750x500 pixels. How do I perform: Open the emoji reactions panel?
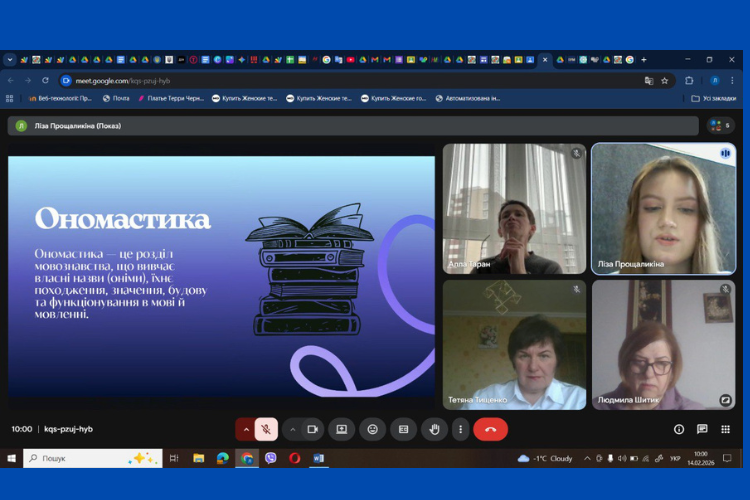[x=372, y=429]
